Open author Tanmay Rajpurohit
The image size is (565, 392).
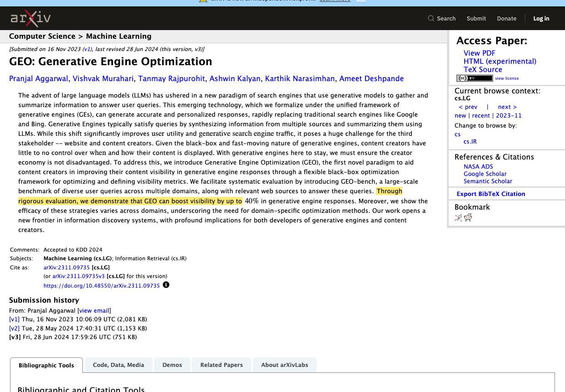pos(171,79)
